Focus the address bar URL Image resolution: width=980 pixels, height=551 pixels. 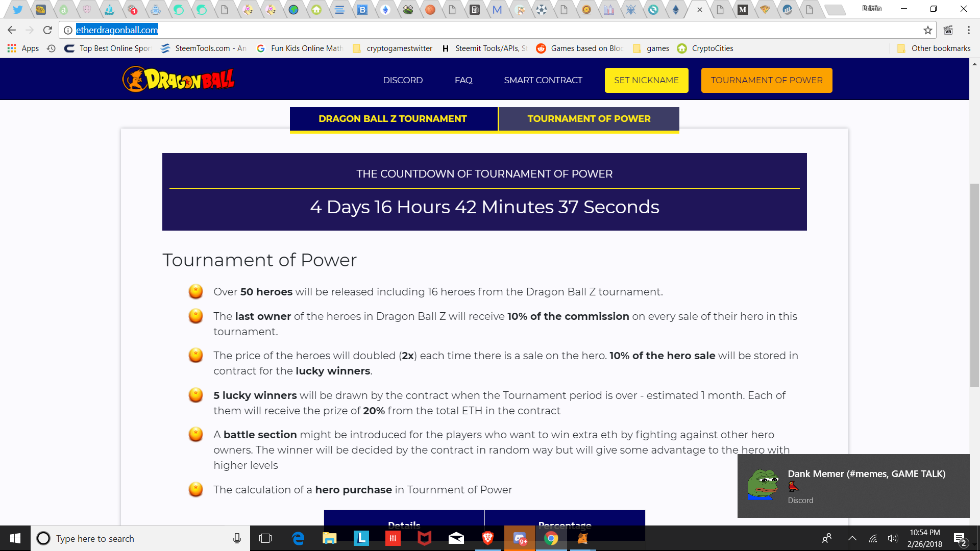pyautogui.click(x=117, y=30)
